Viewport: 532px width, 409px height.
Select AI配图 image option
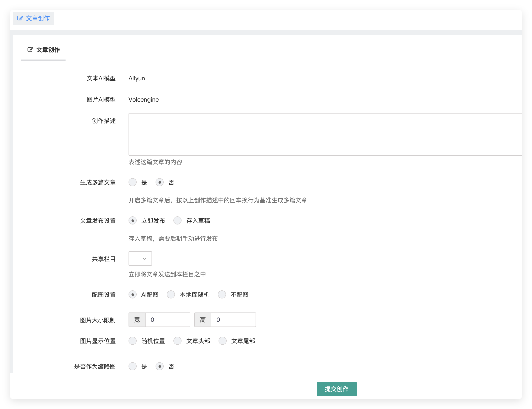[133, 294]
